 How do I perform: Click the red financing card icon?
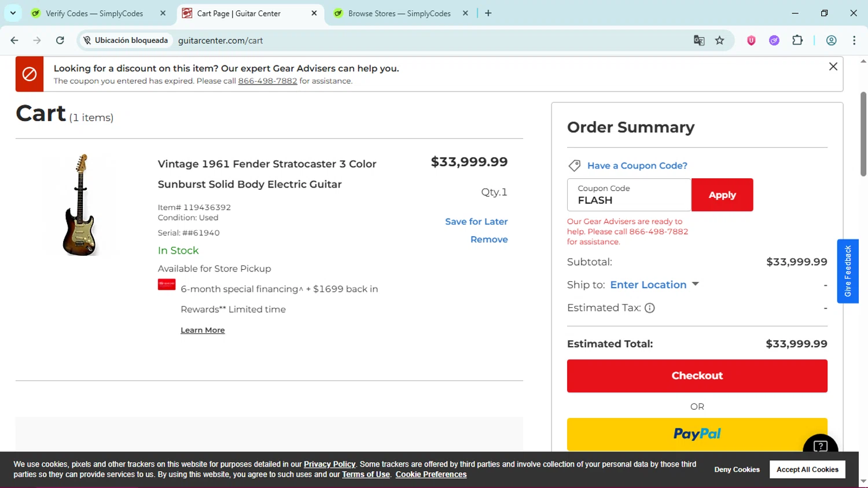[167, 284]
